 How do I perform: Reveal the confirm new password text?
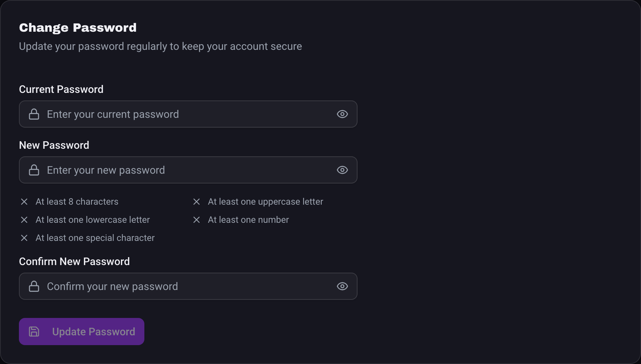[x=342, y=286]
